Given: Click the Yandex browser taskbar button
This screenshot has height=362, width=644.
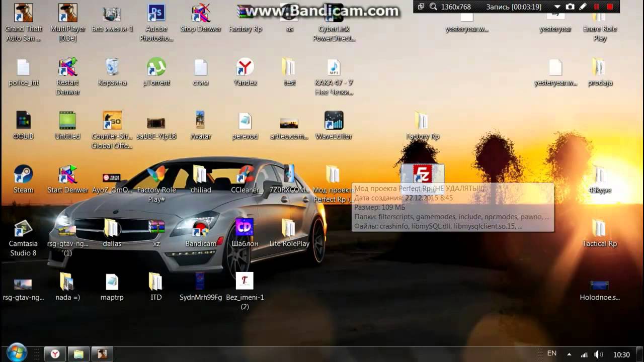Looking at the screenshot, I should 54,354.
